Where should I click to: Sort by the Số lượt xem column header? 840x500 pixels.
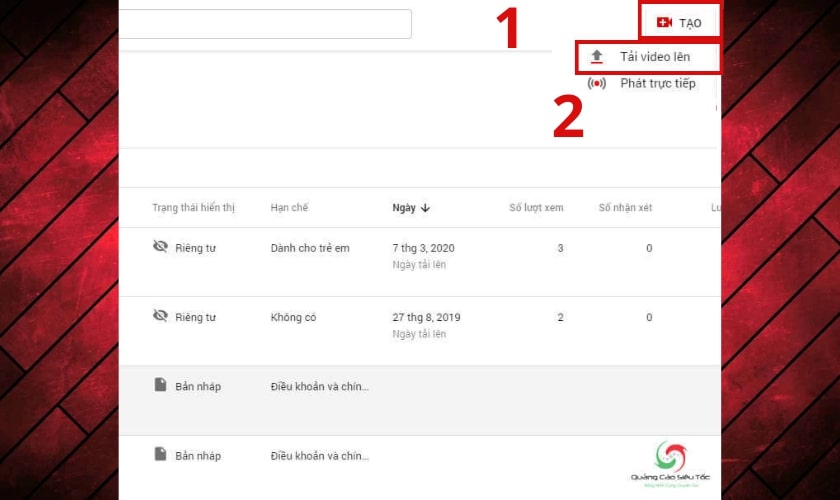536,208
